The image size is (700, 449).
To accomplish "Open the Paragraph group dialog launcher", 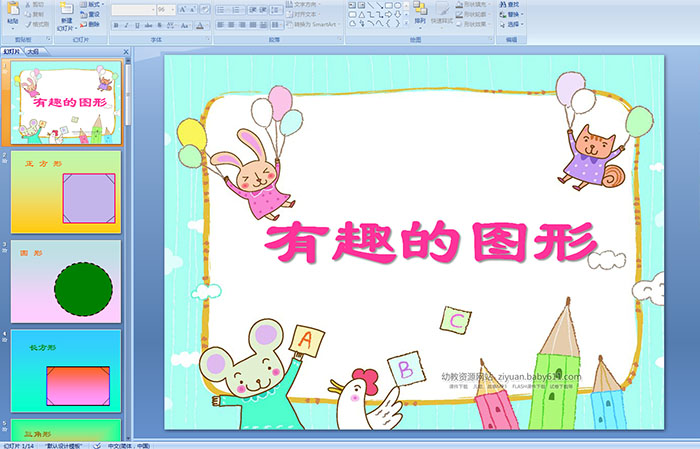I will (x=340, y=39).
